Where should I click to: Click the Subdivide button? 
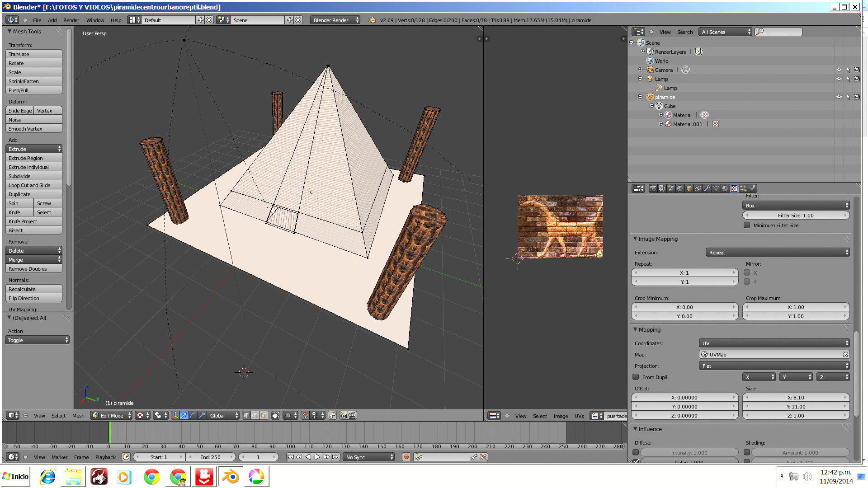click(x=33, y=176)
